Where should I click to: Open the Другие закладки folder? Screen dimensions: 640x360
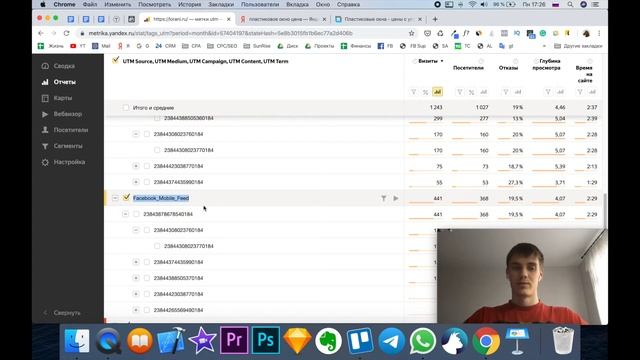[x=578, y=46]
